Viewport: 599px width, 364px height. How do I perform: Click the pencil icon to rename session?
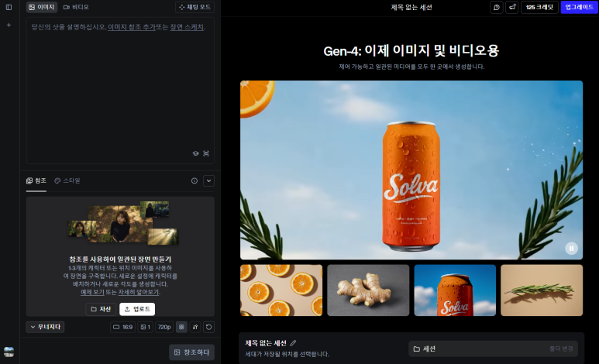coord(293,343)
